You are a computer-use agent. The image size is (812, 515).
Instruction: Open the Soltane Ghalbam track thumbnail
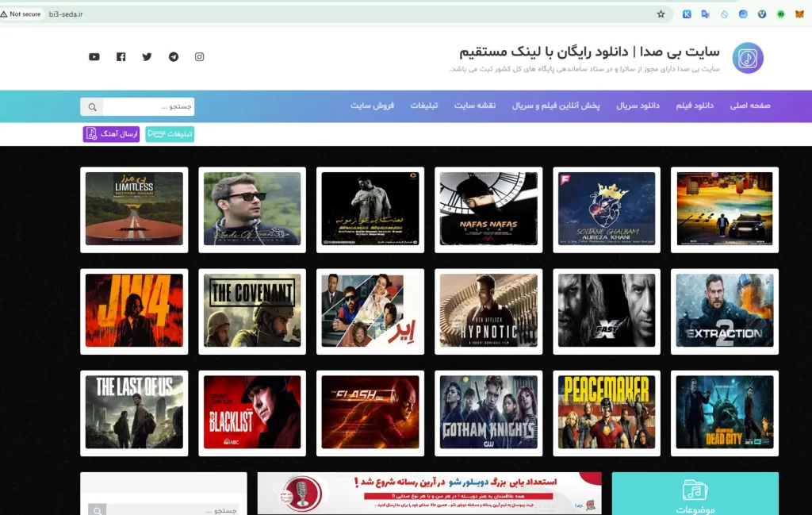coord(607,209)
